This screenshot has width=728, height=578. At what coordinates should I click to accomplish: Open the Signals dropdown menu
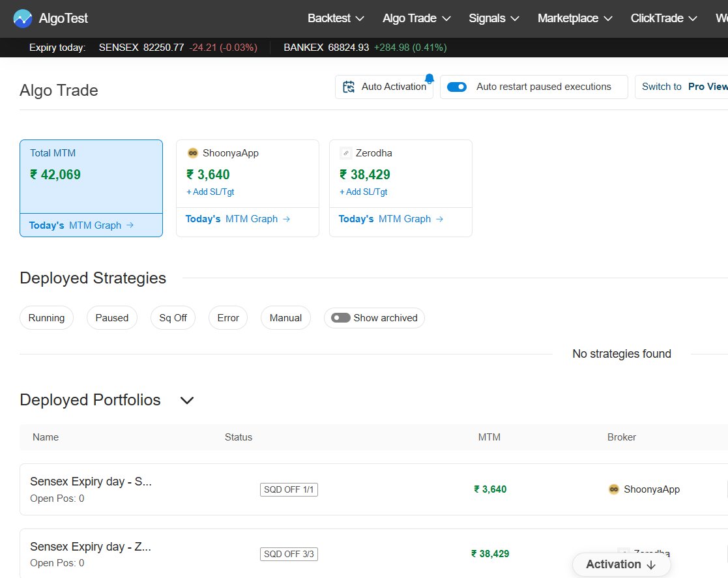pyautogui.click(x=493, y=18)
